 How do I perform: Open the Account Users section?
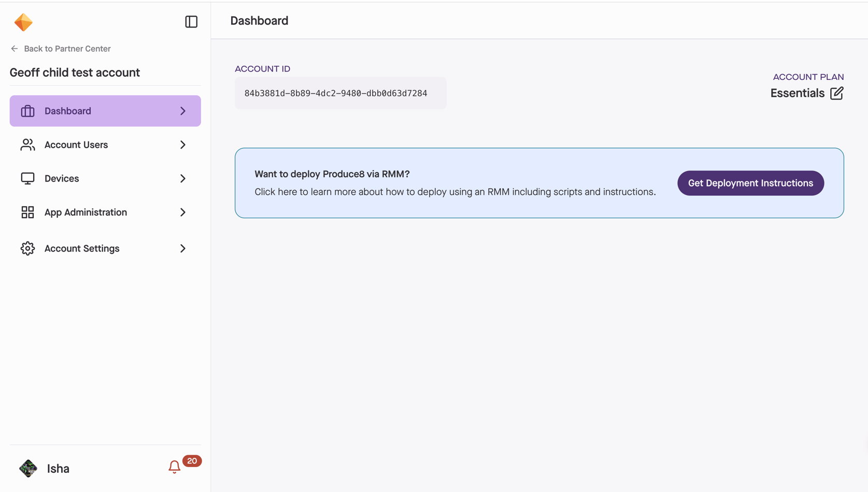pyautogui.click(x=76, y=145)
